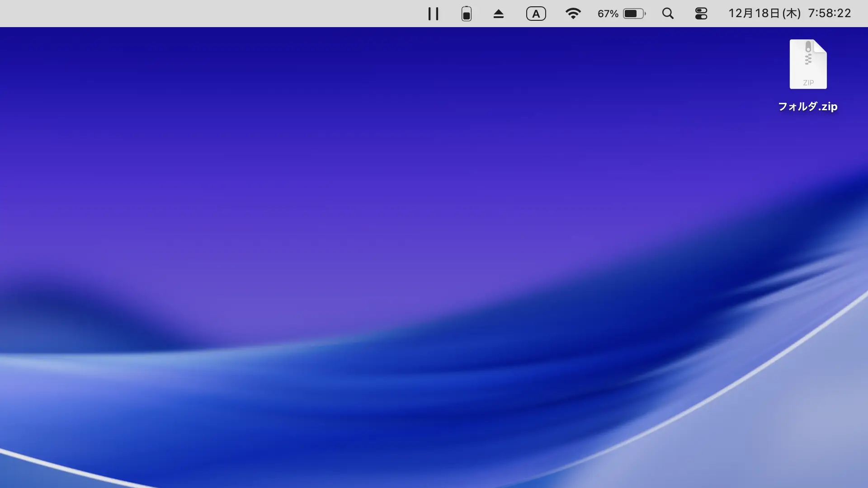Click empty menu bar area left of icons

coord(203,14)
